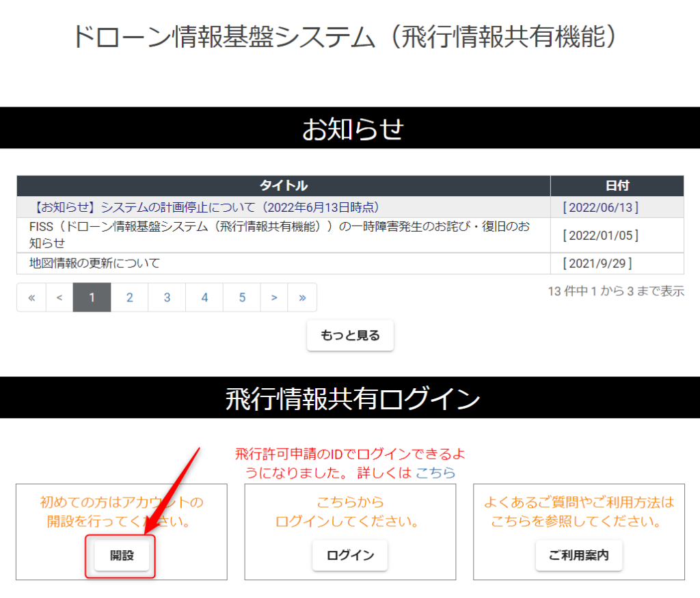The width and height of the screenshot is (700, 598).
Task: Click the 2022/06/13 date entry
Action: point(601,207)
